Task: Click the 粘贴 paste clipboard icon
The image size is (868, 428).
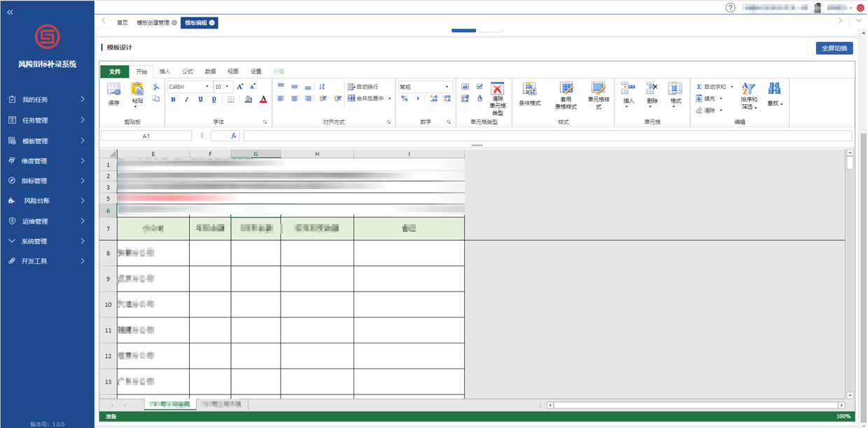Action: click(x=137, y=88)
